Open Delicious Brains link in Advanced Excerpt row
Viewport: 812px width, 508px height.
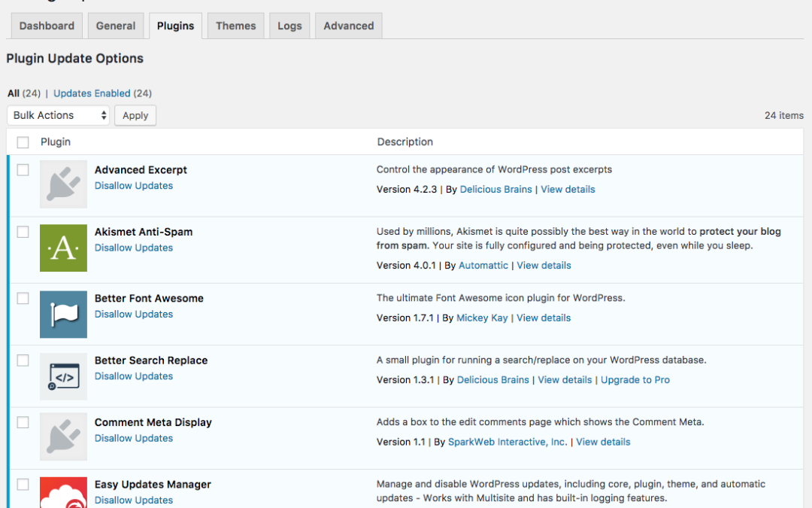(495, 189)
